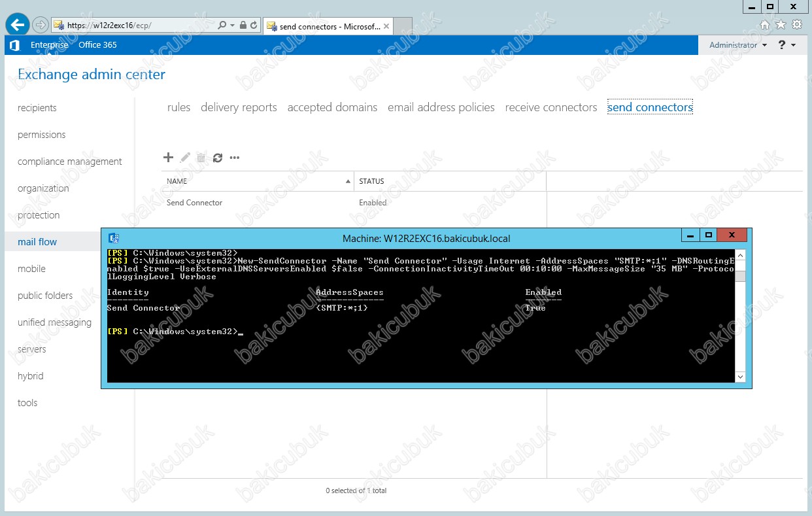This screenshot has width=812, height=516.
Task: Open browser Tools gear icon
Action: pos(796,25)
